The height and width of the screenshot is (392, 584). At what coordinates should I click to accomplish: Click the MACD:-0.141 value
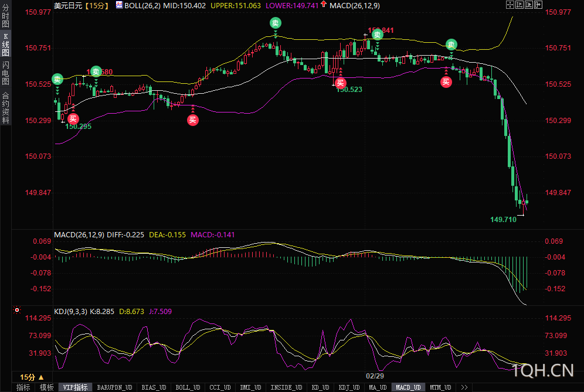point(213,235)
